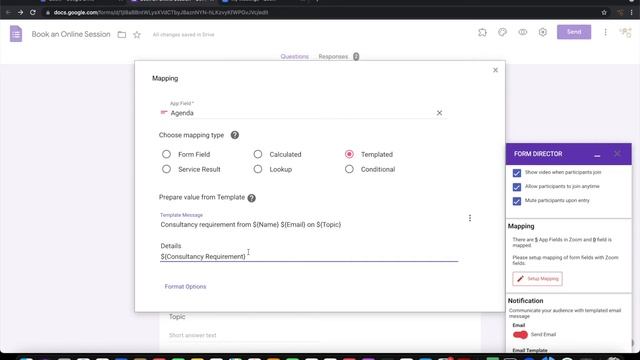Open the Google Forms home icon
Screen dimensions: 640x360
[16, 34]
